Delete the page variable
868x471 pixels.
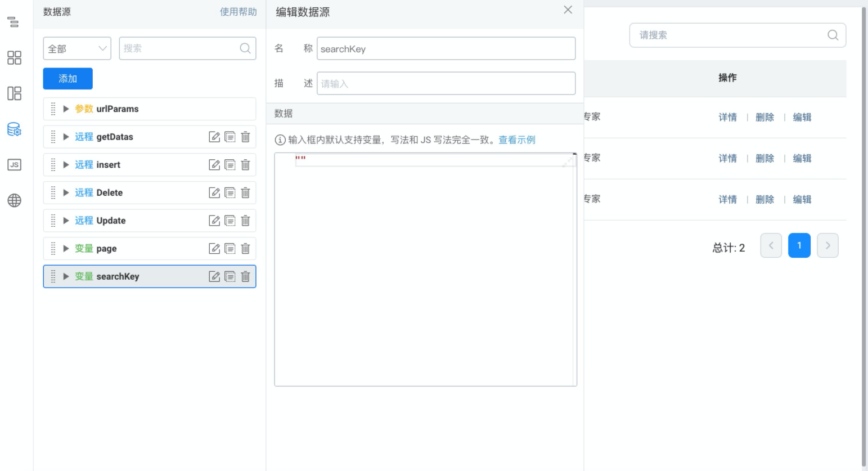(245, 248)
